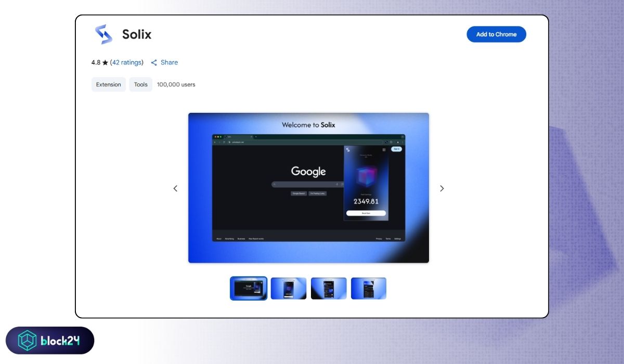Open the 42 ratings link

pos(127,62)
